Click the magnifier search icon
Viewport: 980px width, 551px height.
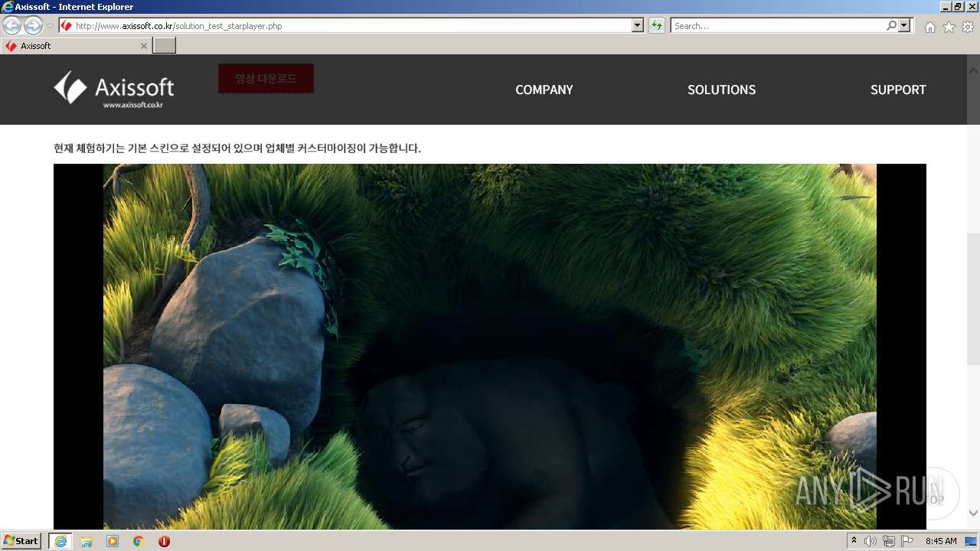891,26
